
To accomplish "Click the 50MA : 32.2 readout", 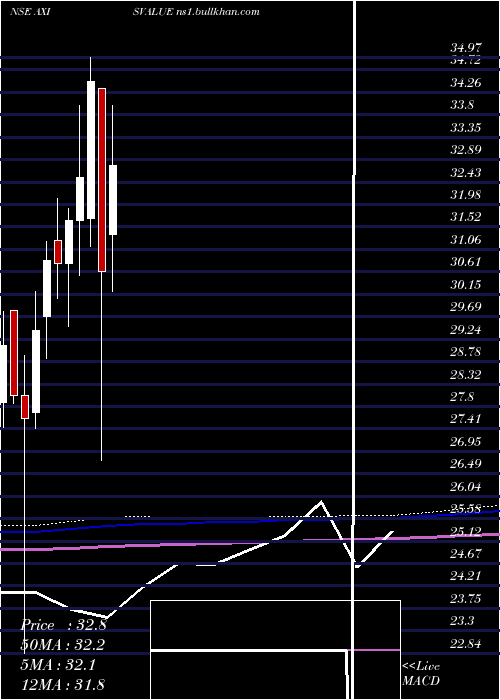I will [63, 645].
